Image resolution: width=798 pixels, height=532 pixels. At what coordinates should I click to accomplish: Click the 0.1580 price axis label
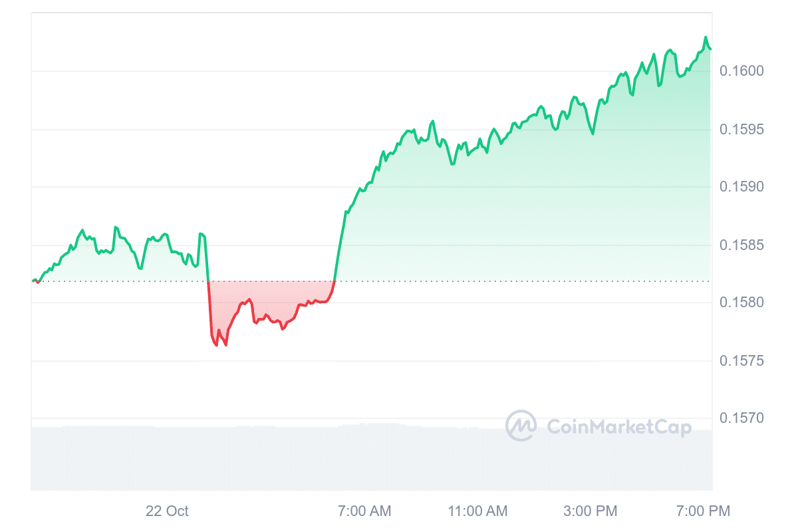click(742, 303)
